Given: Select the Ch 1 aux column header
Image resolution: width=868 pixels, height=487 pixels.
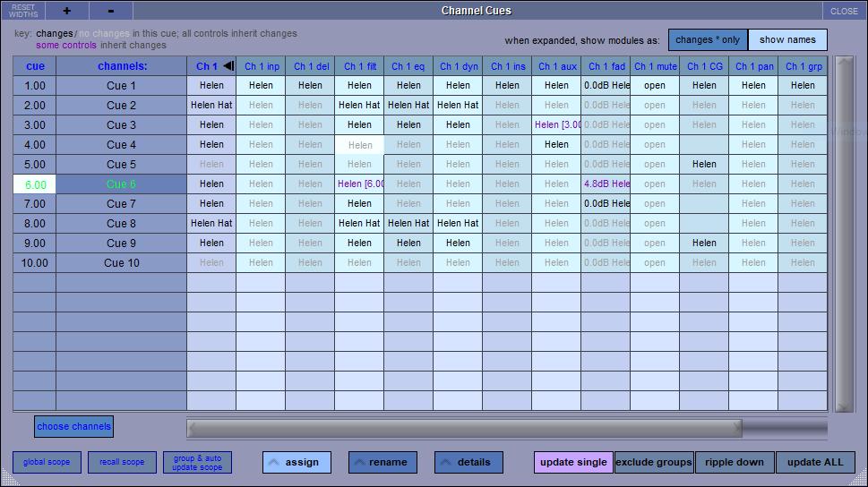Looking at the screenshot, I should coord(557,66).
